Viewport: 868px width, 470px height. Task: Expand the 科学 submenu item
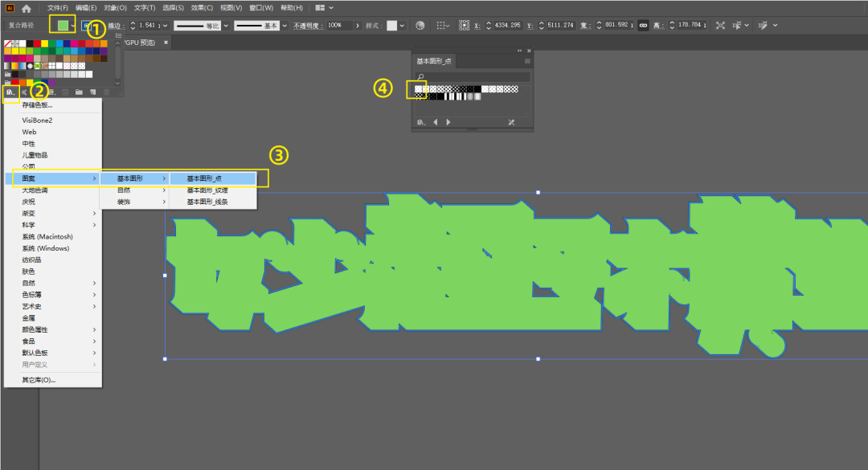[x=53, y=225]
